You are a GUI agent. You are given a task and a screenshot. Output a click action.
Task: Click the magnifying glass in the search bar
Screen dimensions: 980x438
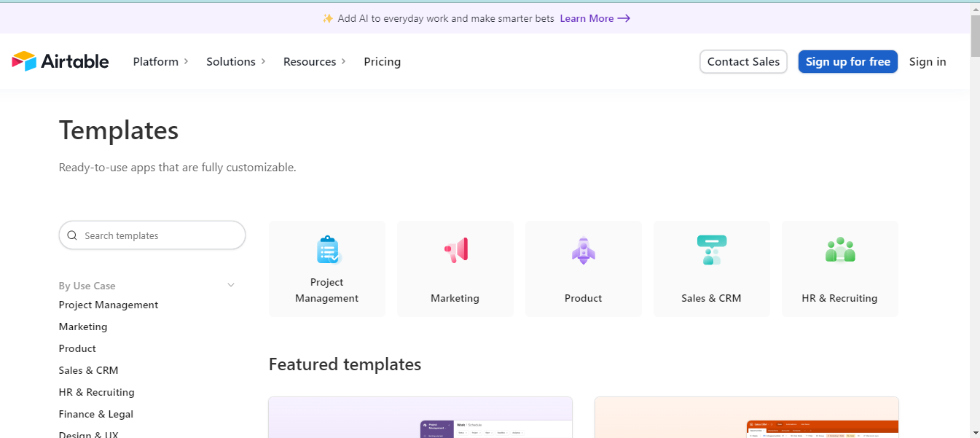click(72, 235)
